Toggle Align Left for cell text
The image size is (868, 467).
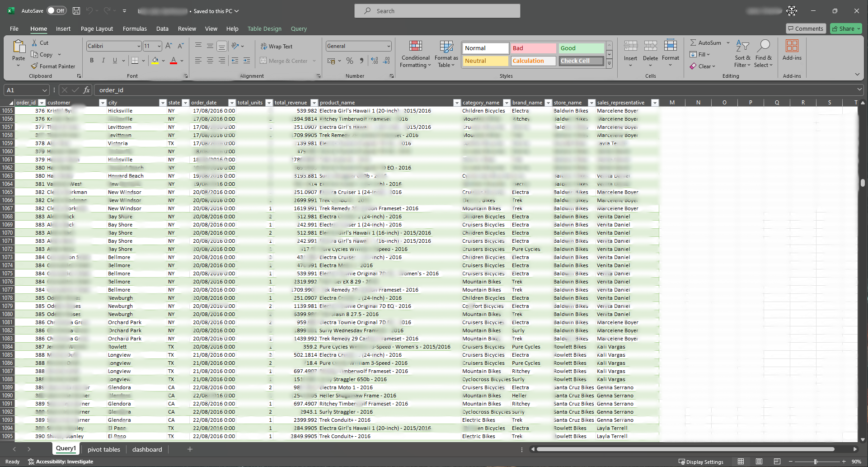click(198, 61)
